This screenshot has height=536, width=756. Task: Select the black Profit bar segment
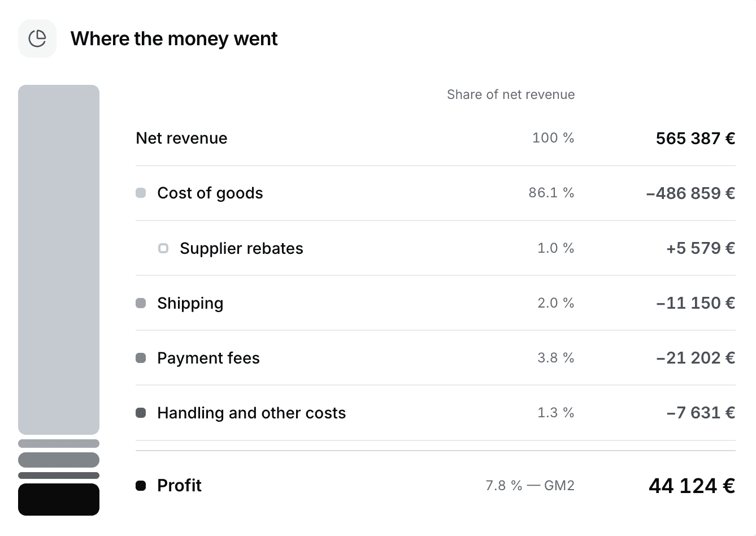coord(59,499)
